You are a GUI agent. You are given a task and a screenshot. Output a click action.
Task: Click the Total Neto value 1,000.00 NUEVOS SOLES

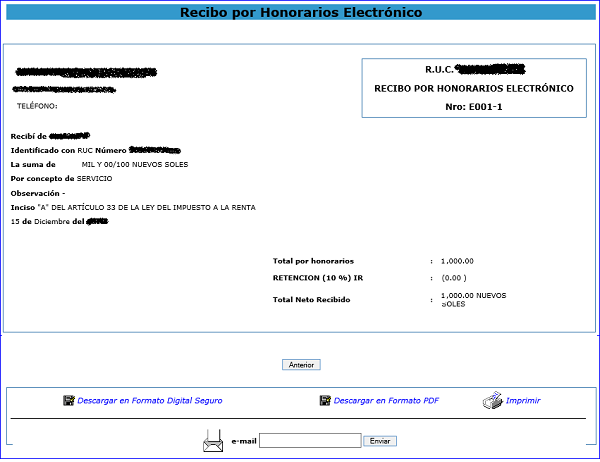(473, 300)
